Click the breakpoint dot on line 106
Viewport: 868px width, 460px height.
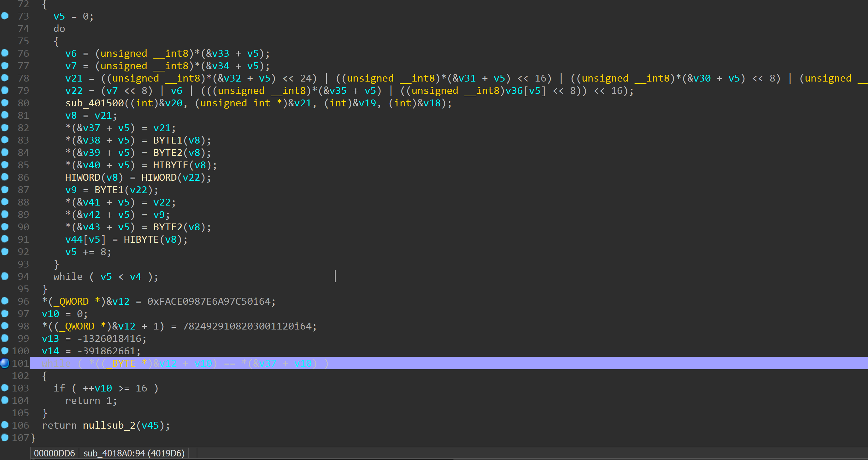click(x=5, y=425)
